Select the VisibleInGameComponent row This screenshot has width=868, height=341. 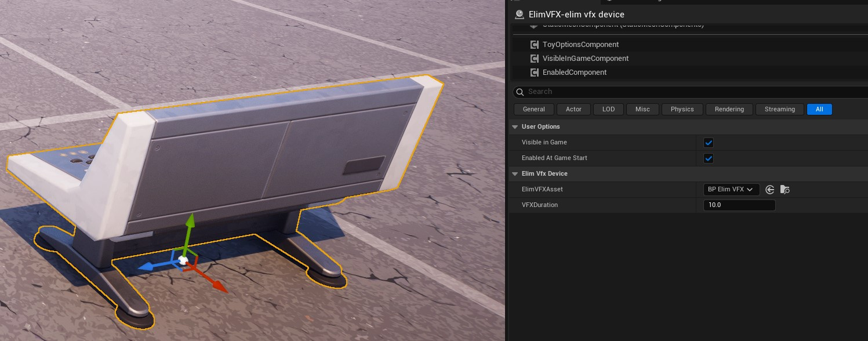pos(689,59)
